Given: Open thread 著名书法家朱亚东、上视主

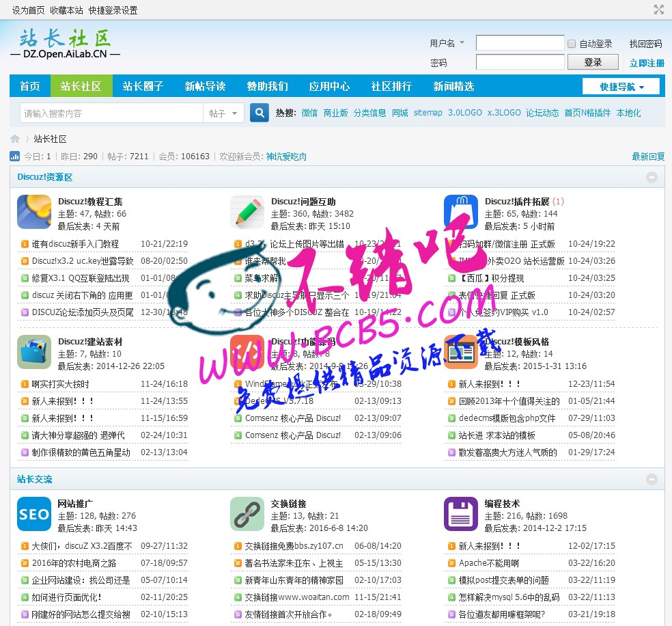Looking at the screenshot, I should (x=294, y=563).
